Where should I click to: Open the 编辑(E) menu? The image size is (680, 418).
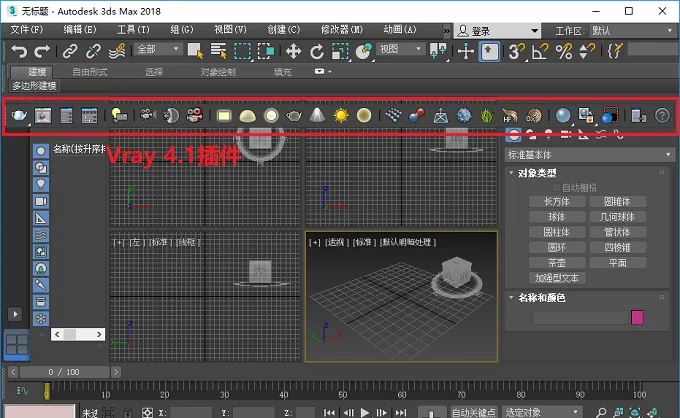(x=80, y=29)
